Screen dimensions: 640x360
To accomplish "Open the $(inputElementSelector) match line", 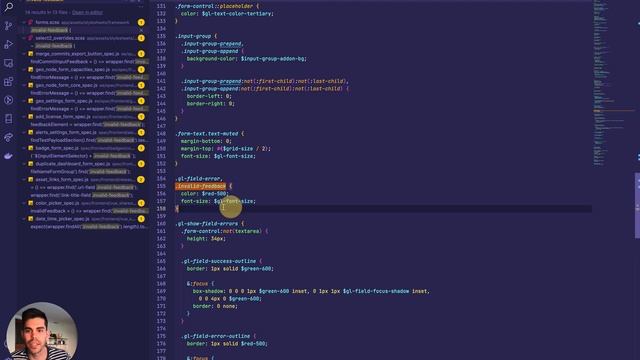I will pyautogui.click(x=84, y=156).
